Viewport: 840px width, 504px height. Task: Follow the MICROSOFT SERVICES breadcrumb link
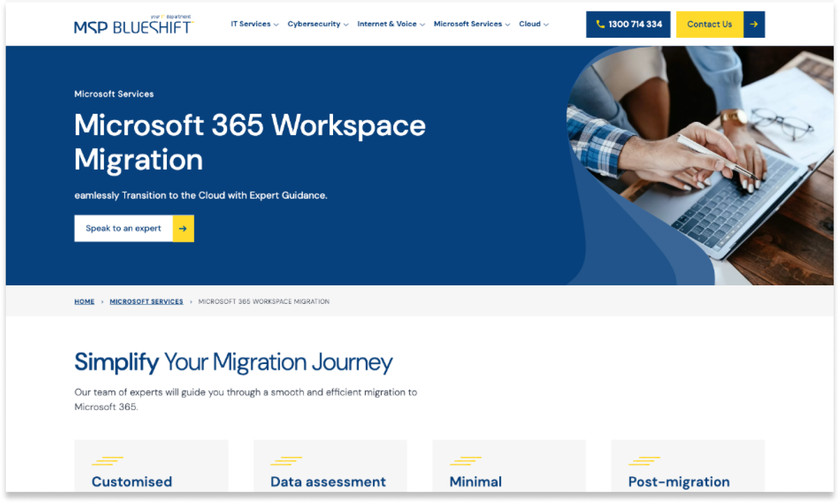146,302
